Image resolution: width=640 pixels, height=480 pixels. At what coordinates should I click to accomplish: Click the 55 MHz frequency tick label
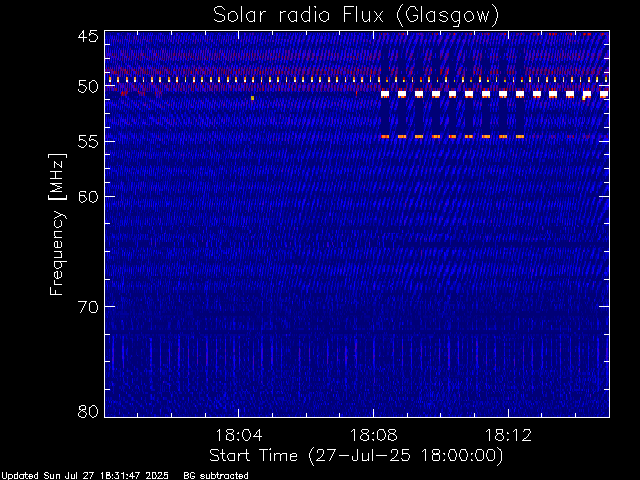[x=88, y=142]
